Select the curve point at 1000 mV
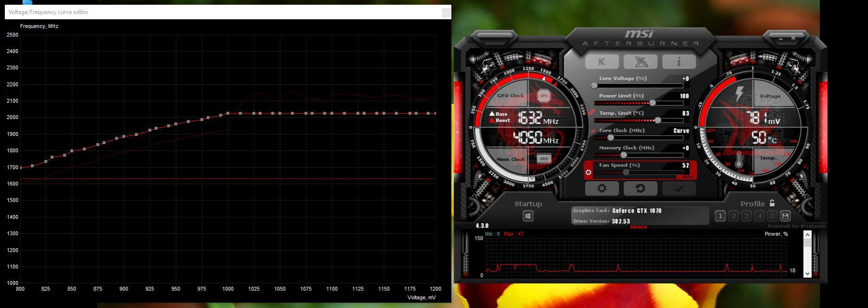This screenshot has width=868, height=308. (x=227, y=114)
